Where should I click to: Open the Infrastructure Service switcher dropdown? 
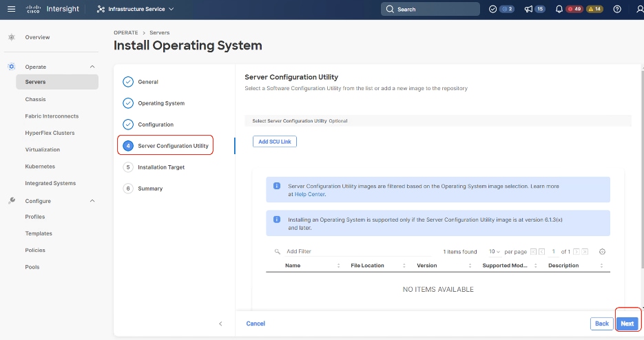136,9
